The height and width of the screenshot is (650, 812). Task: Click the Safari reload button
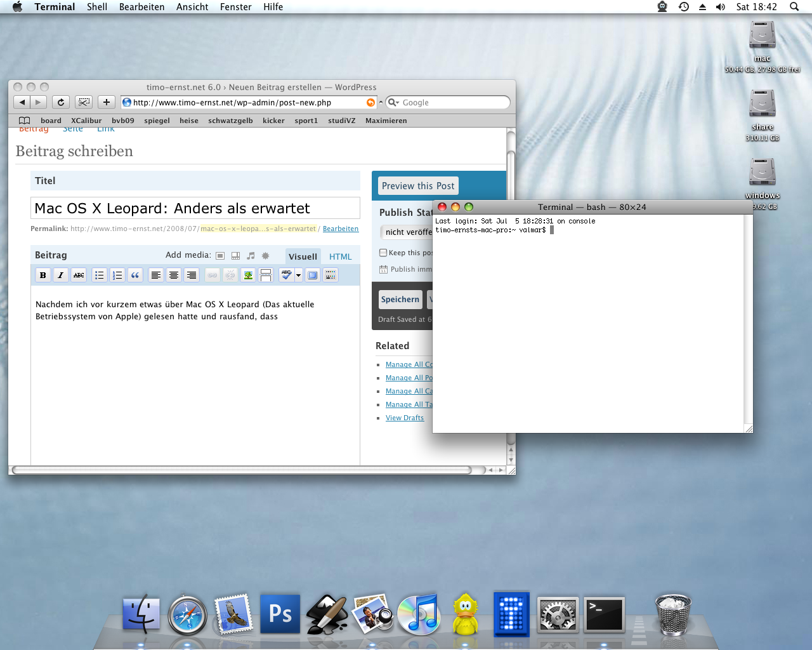pyautogui.click(x=60, y=102)
